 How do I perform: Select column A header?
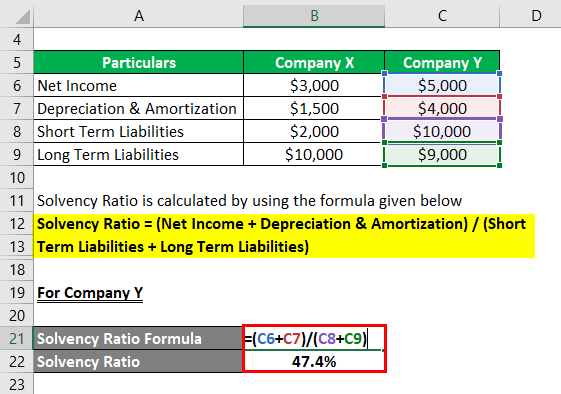pos(139,16)
